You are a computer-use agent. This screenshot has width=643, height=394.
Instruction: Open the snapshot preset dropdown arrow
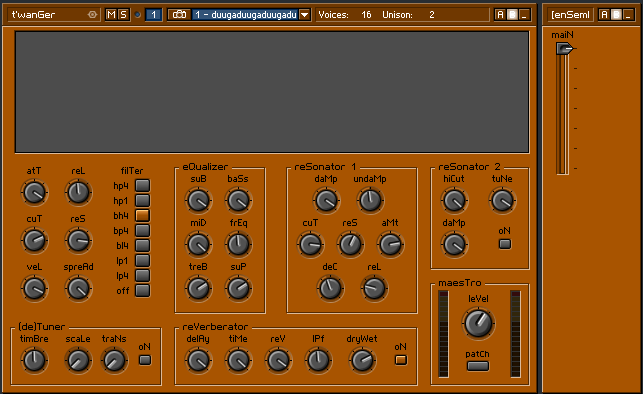tap(304, 15)
